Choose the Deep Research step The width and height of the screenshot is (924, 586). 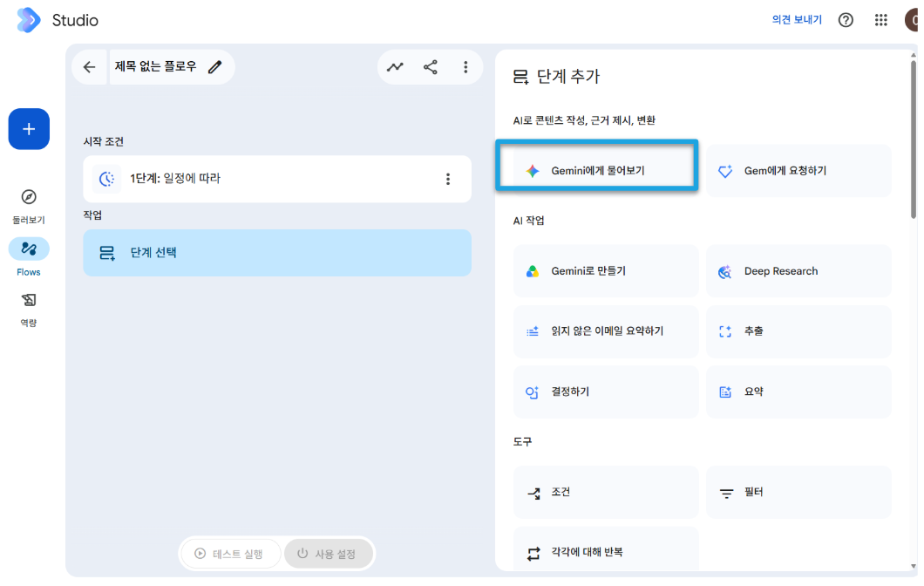(x=798, y=271)
